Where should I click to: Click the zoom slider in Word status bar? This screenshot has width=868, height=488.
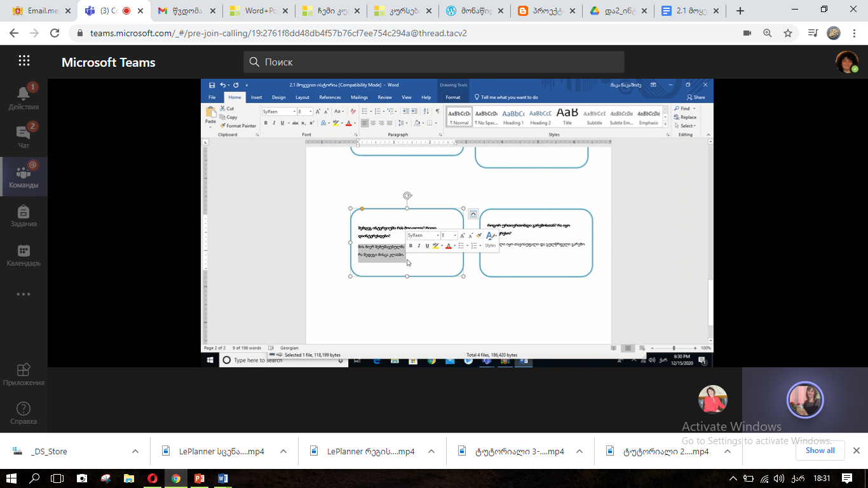point(674,348)
